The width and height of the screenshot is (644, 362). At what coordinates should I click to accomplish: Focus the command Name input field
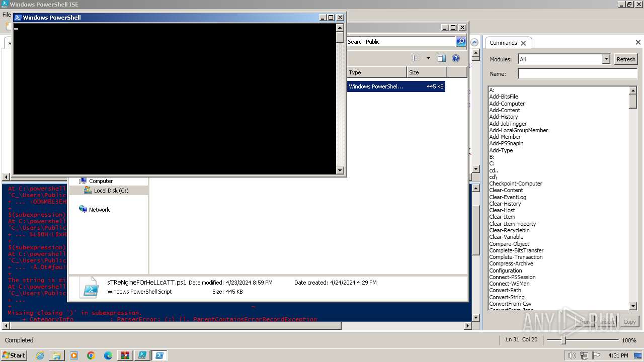click(x=578, y=74)
